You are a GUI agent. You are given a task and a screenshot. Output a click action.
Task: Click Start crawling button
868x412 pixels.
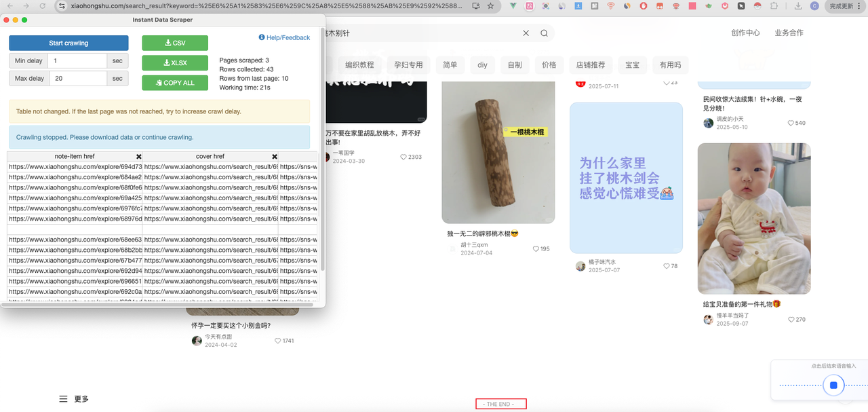68,43
